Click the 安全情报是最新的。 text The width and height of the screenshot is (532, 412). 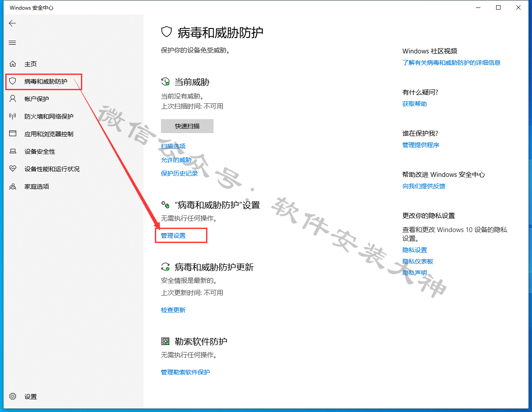(x=189, y=281)
